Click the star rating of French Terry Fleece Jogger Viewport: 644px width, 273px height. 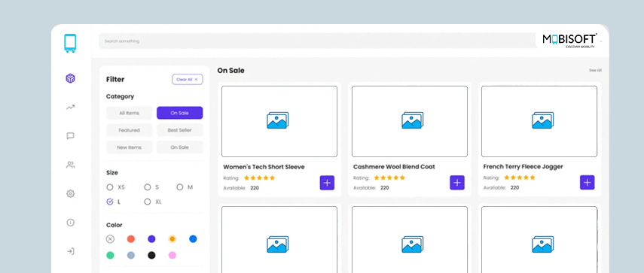[520, 178]
